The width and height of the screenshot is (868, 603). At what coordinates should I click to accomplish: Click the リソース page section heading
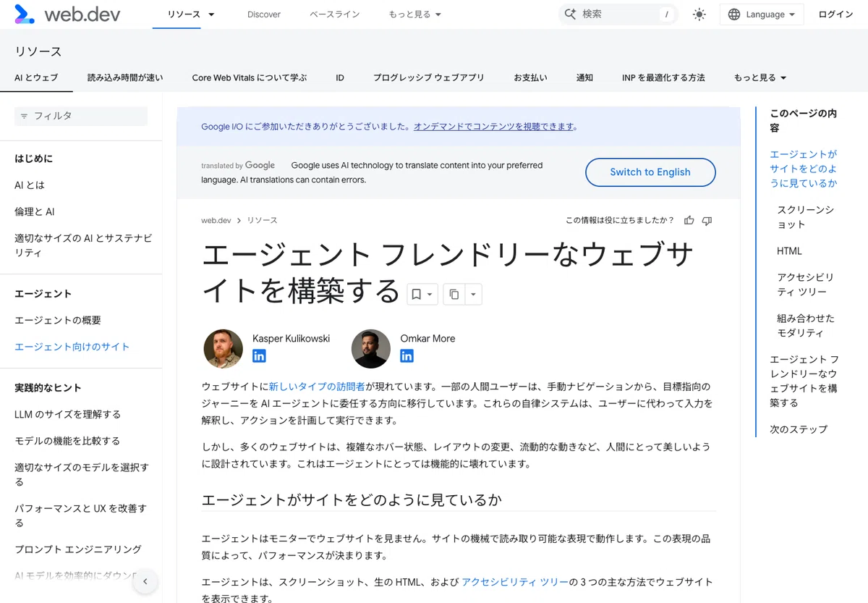click(38, 51)
